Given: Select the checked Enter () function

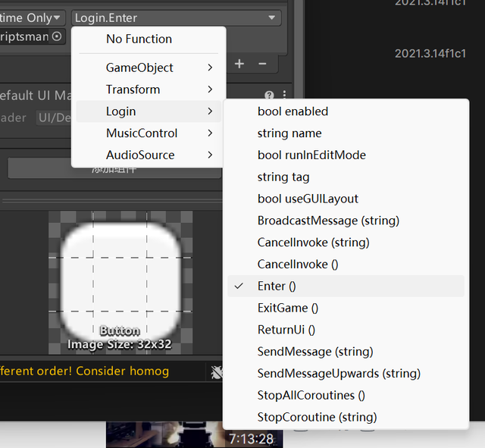Looking at the screenshot, I should click(x=346, y=286).
